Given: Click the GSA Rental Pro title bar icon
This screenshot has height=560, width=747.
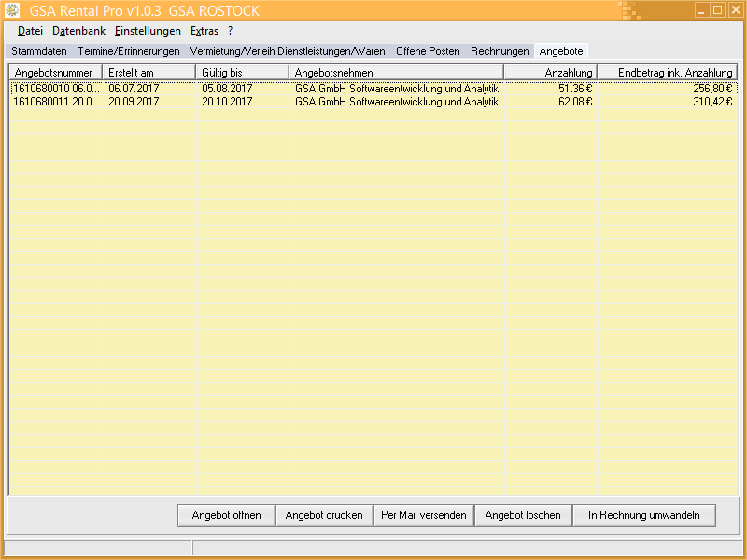Looking at the screenshot, I should coord(13,10).
